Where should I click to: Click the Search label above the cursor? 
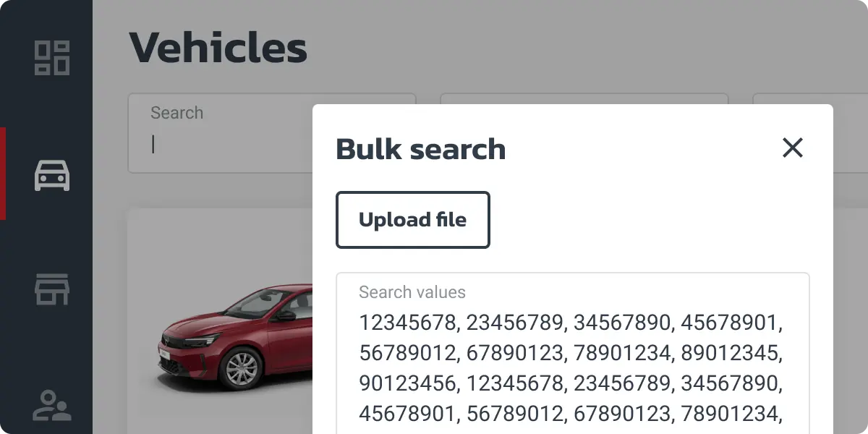(x=176, y=113)
